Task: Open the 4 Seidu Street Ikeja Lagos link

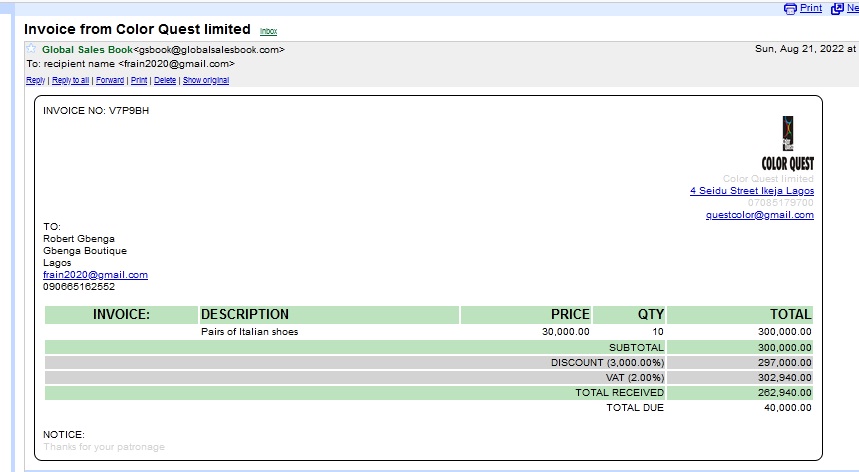Action: click(752, 191)
